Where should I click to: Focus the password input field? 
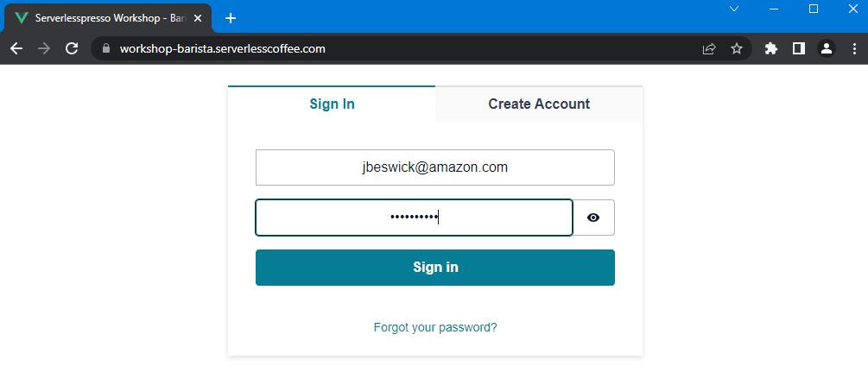click(414, 218)
